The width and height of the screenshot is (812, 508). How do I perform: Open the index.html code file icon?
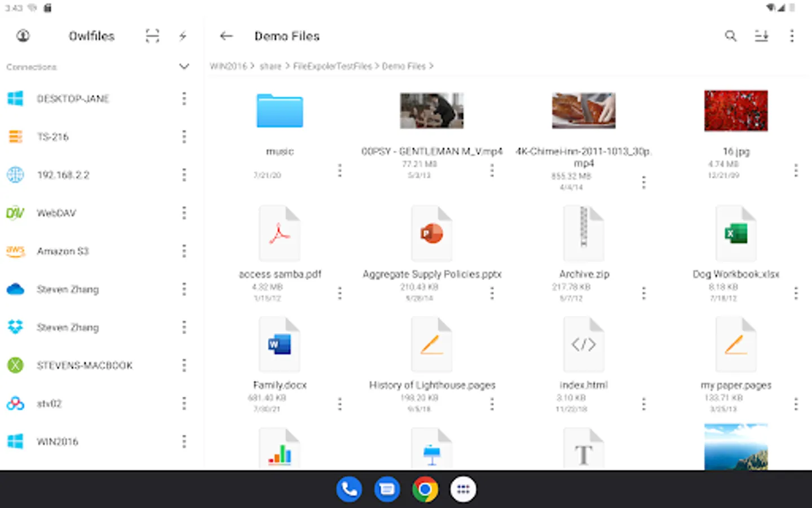[584, 344]
